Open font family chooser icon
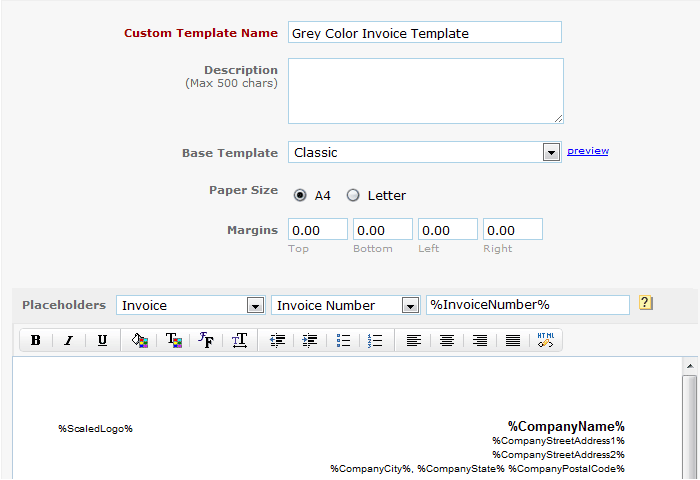 (x=206, y=341)
